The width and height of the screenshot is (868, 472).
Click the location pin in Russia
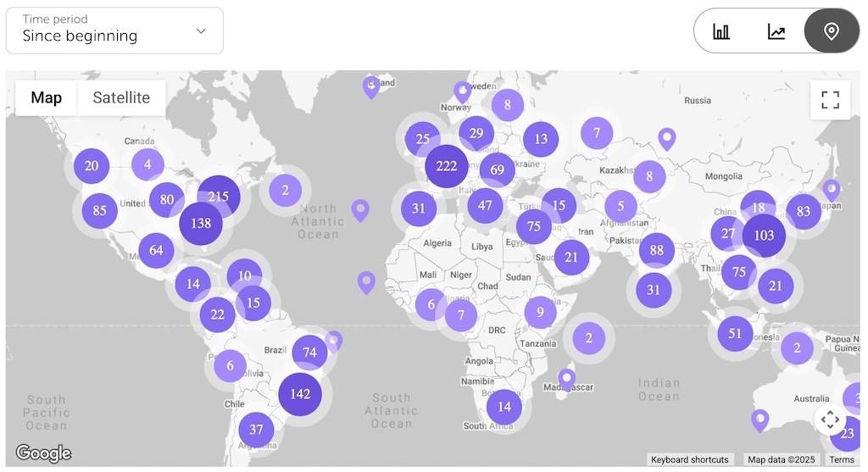click(667, 137)
